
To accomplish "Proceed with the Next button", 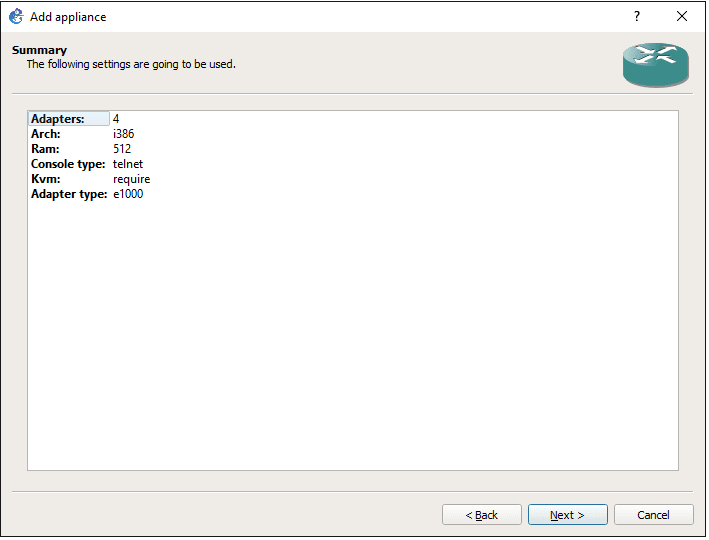I will pos(567,515).
